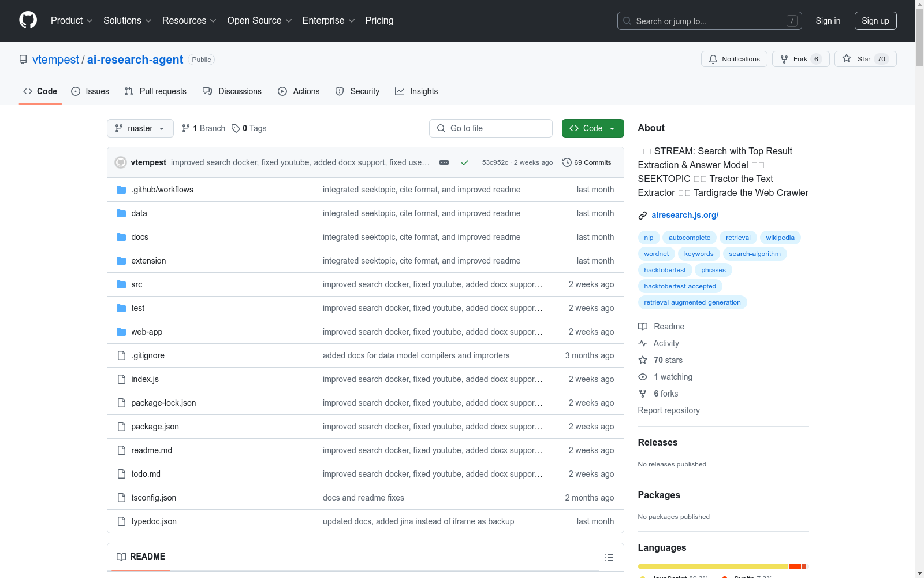Screen dimensions: 924x578
Task: Click the docs folder icon
Action: pos(121,237)
